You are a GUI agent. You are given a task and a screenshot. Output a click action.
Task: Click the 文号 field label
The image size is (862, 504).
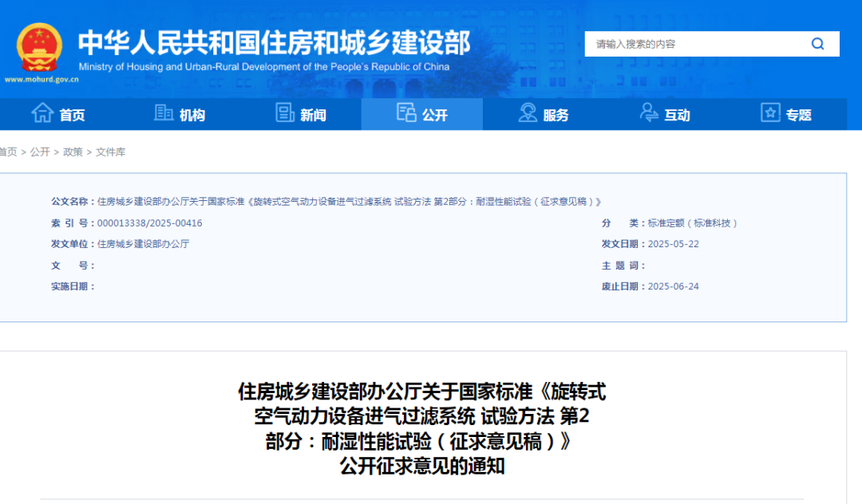click(73, 266)
